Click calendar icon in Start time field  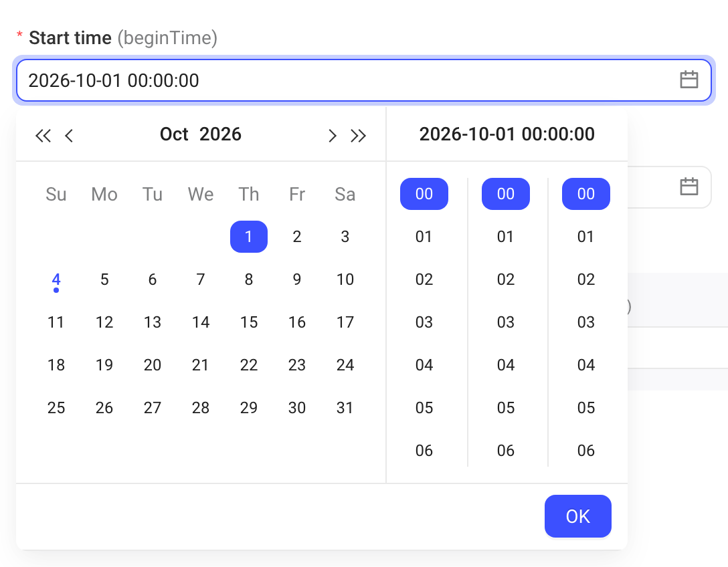point(689,80)
